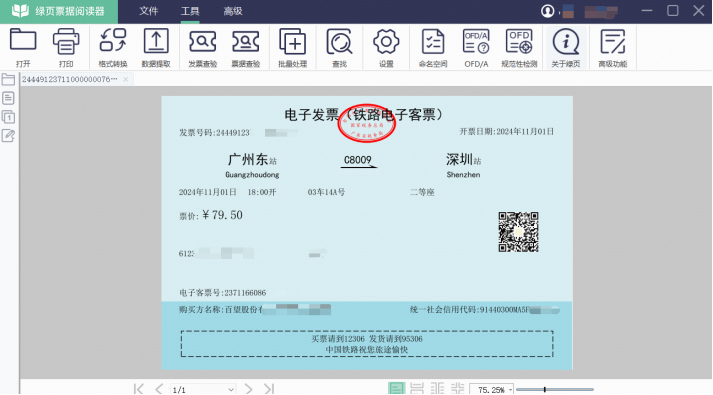Open the 高级 menu tab

coord(233,11)
